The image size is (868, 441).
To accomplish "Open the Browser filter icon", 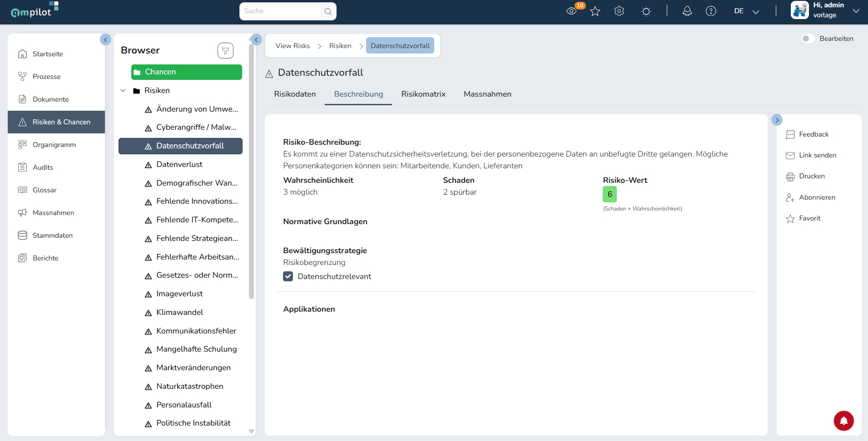I will coord(225,50).
